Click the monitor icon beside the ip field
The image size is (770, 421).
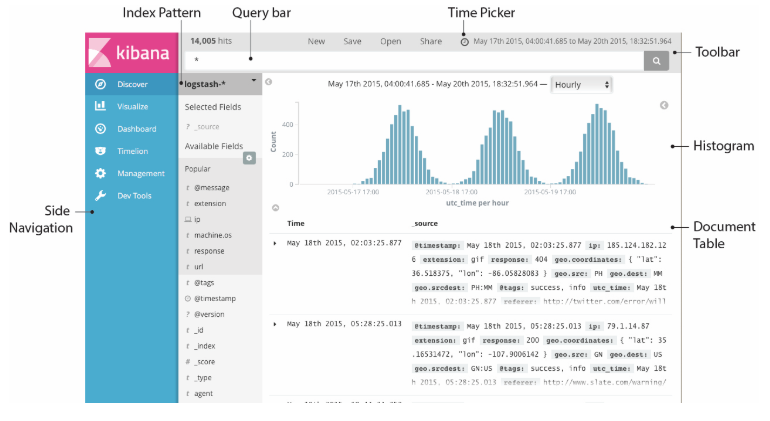pos(188,219)
